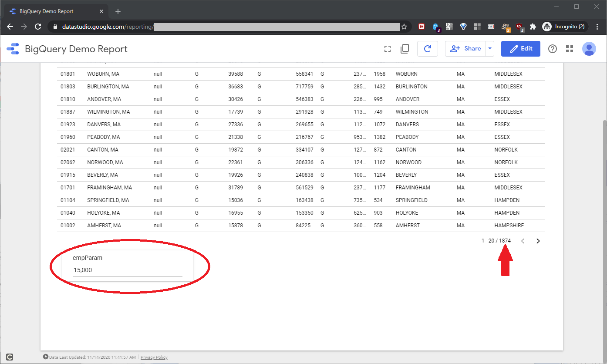Click the empParam label
Screen dimensions: 607x364
(88, 258)
